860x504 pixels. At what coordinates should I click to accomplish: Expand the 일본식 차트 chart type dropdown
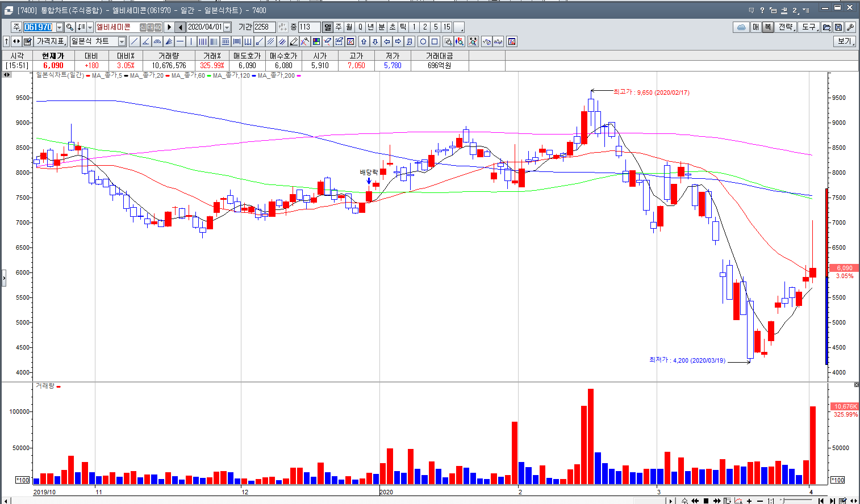point(122,41)
